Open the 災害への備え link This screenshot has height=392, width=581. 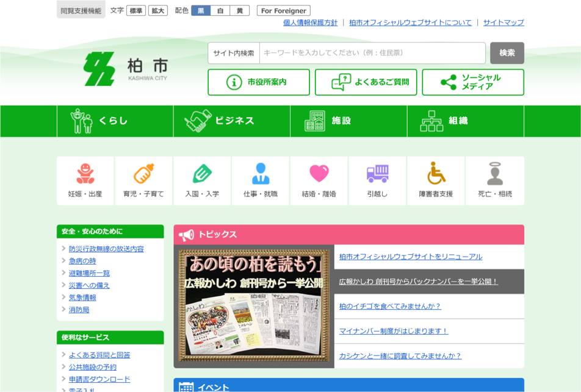click(x=89, y=285)
